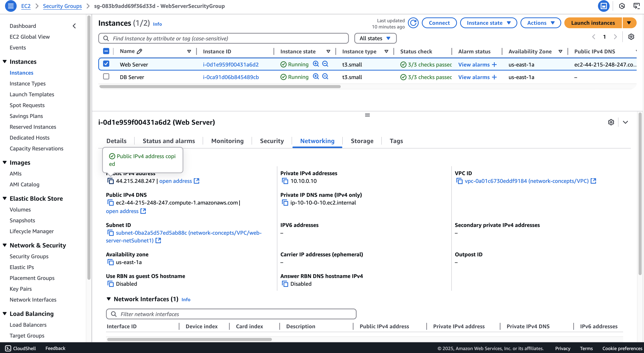Collapse the details panel with chevron

coord(625,122)
